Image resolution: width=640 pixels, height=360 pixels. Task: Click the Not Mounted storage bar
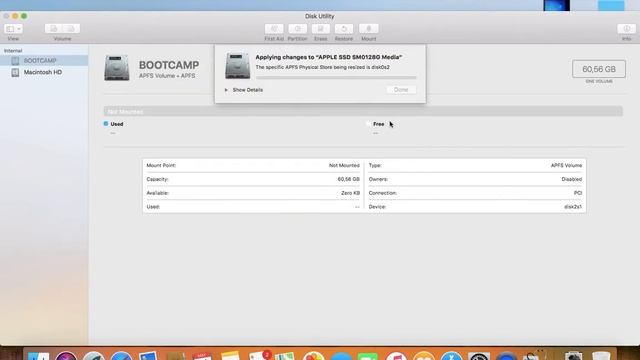point(363,111)
